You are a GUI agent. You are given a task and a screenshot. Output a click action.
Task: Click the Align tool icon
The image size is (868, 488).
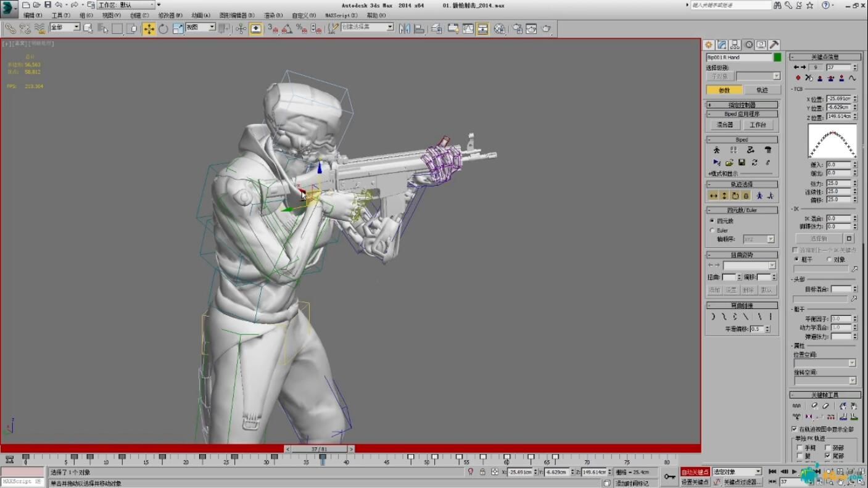pyautogui.click(x=419, y=28)
